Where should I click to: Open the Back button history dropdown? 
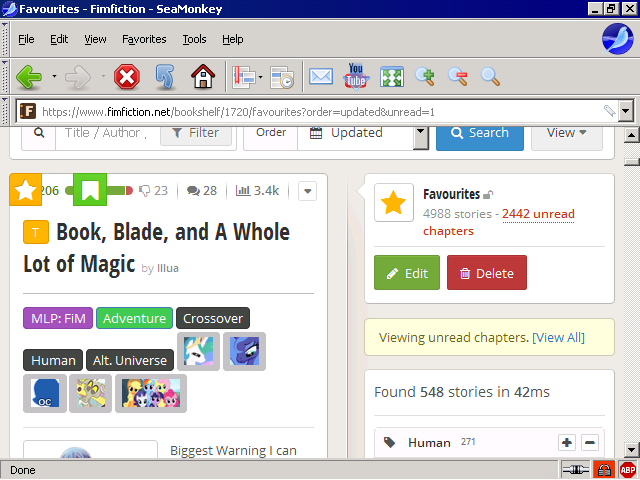pyautogui.click(x=54, y=76)
